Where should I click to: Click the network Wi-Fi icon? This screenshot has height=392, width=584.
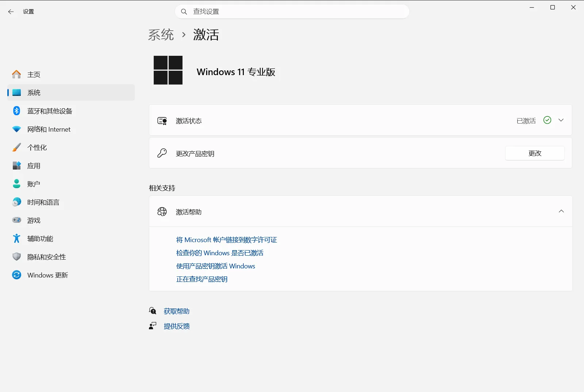point(16,129)
